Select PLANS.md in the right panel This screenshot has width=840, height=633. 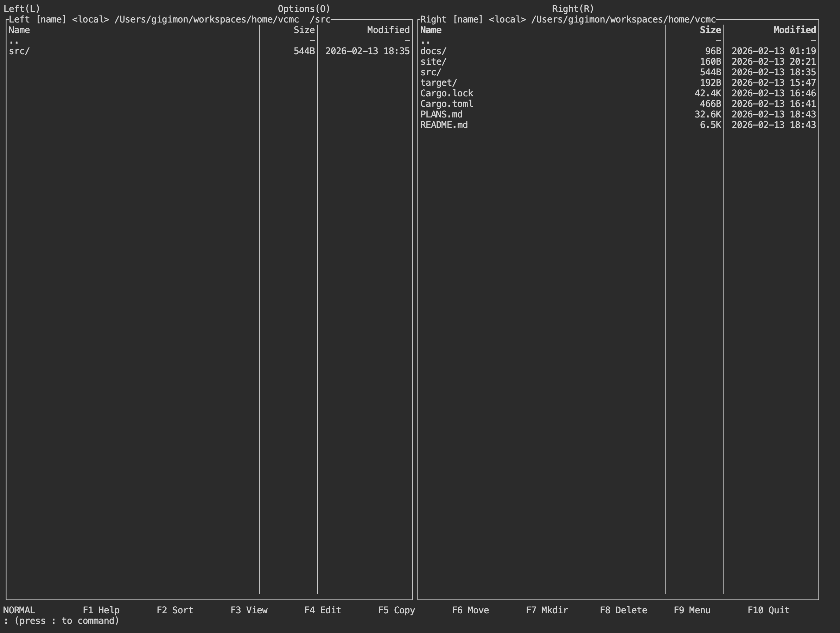click(x=442, y=114)
